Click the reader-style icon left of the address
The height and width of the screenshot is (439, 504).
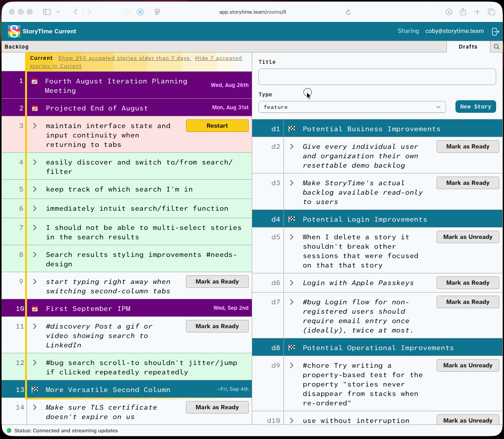[x=157, y=12]
